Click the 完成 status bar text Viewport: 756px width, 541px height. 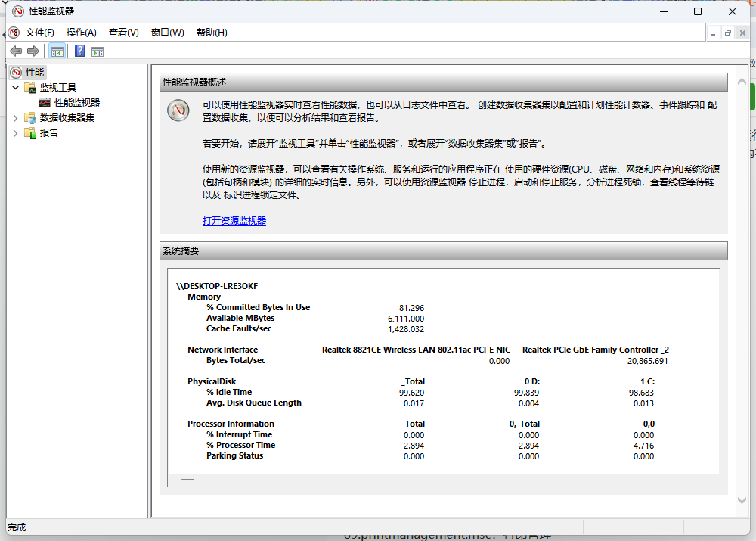(x=17, y=527)
